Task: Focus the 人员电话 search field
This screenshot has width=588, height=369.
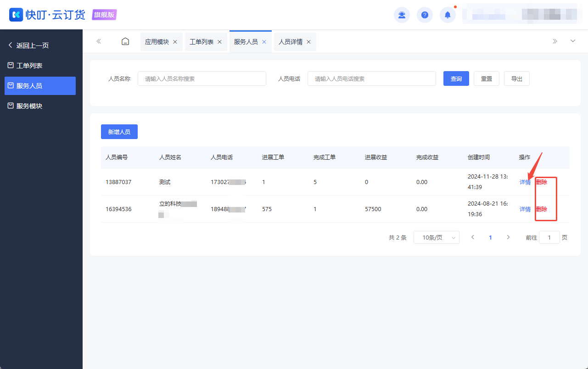Action: click(x=372, y=78)
